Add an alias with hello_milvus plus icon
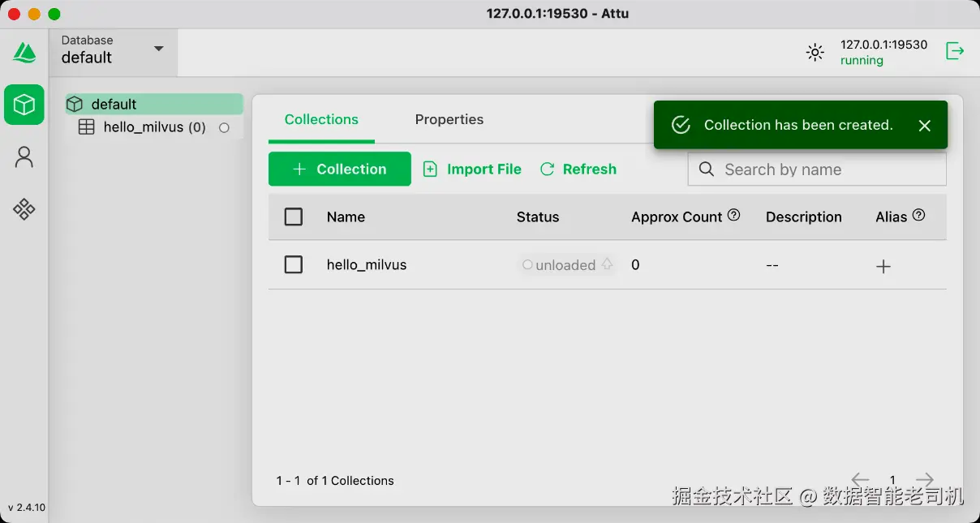The width and height of the screenshot is (980, 523). click(883, 266)
